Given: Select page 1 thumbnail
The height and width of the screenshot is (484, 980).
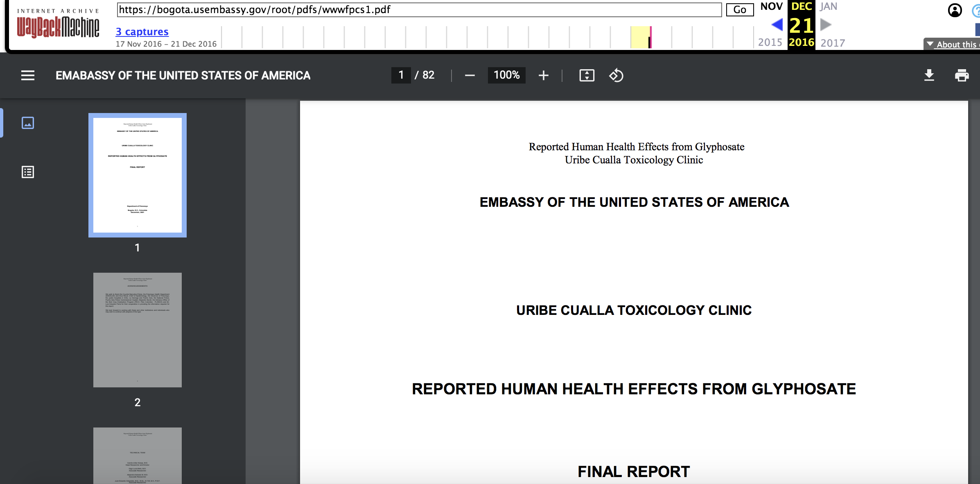Looking at the screenshot, I should (138, 175).
